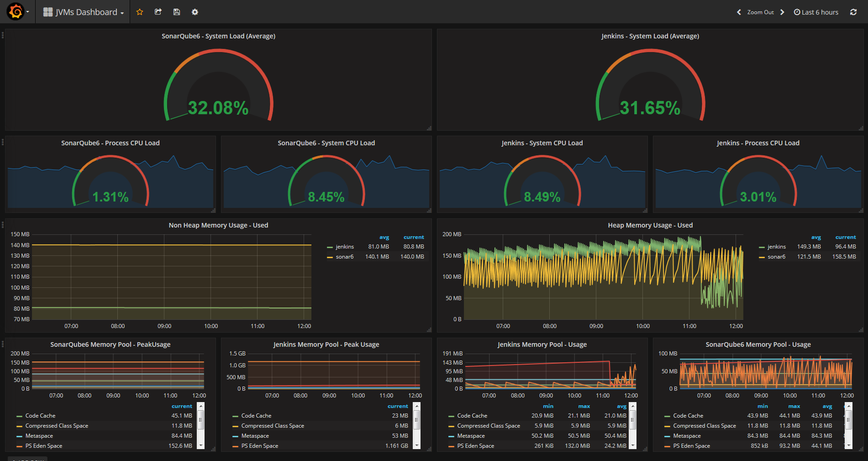Click the 8.45% SonarQube6 system CPU gauge value
This screenshot has width=868, height=461.
pyautogui.click(x=326, y=197)
